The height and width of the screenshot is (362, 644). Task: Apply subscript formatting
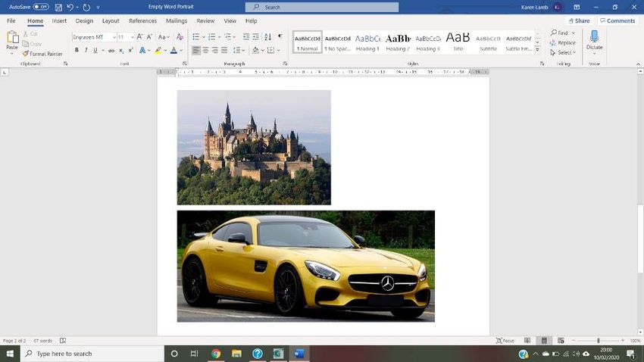(121, 50)
